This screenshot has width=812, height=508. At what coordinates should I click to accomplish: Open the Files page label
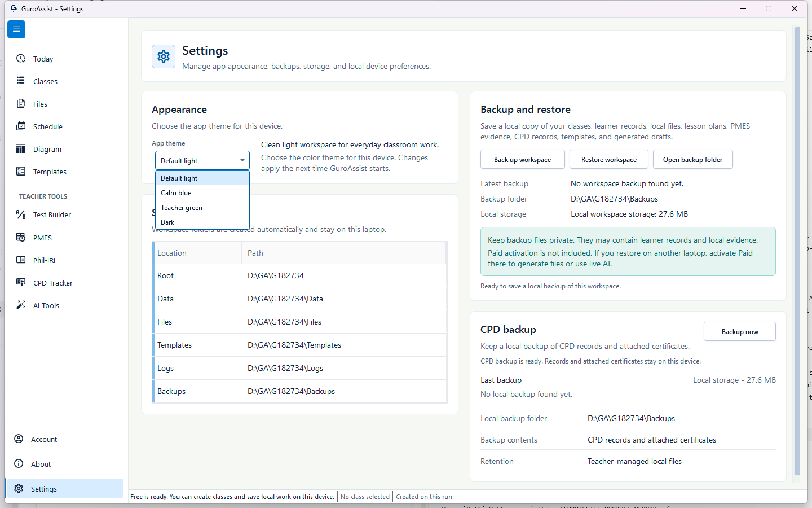pyautogui.click(x=40, y=104)
